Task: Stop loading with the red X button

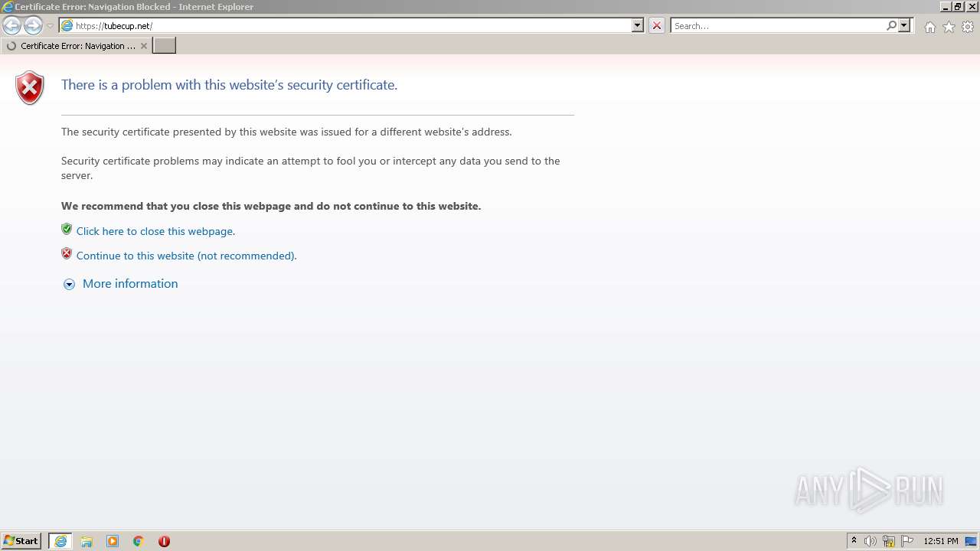Action: pyautogui.click(x=657, y=25)
